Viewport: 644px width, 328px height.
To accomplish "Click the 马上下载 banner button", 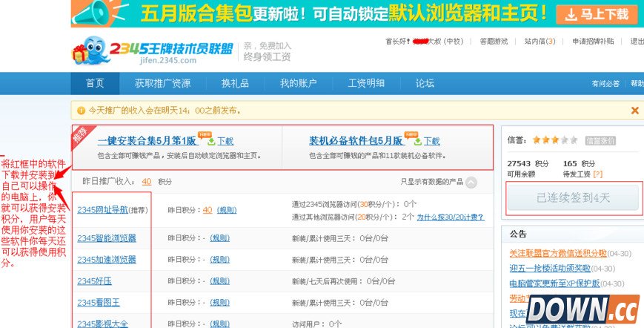I will click(x=597, y=14).
